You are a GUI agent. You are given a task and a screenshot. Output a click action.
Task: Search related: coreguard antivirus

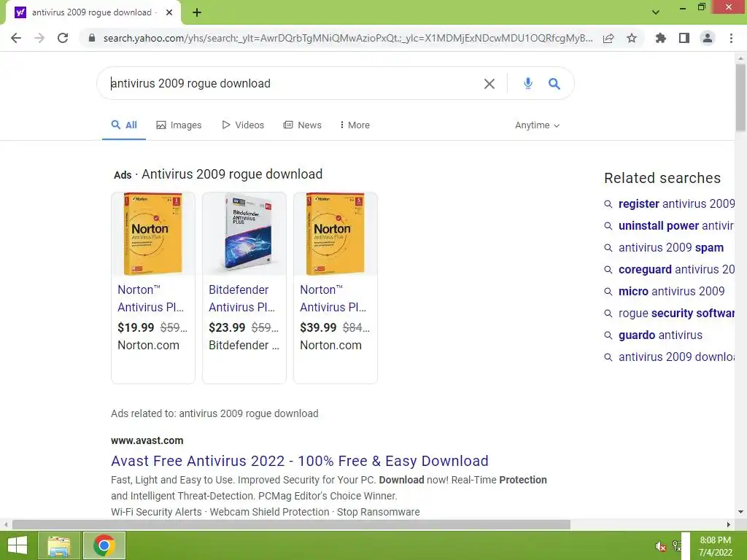click(x=676, y=270)
